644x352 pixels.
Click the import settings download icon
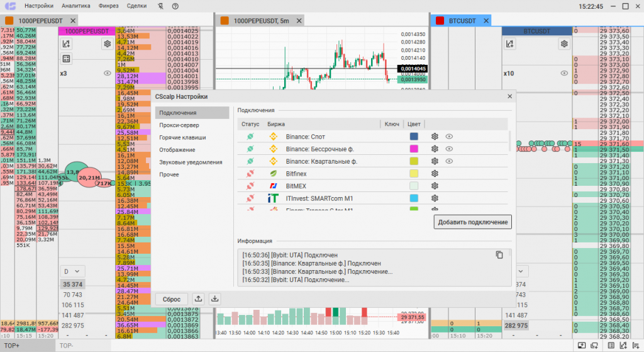(215, 299)
